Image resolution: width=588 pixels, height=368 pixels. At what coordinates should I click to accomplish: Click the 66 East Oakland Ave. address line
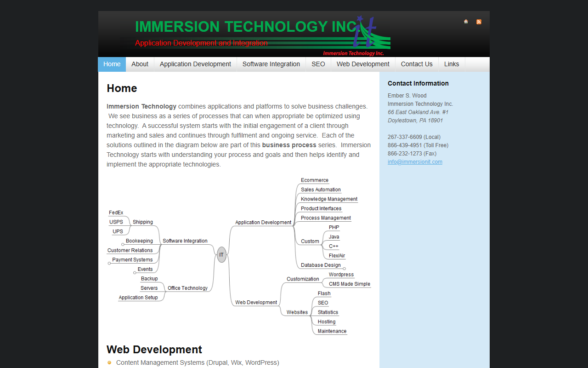point(418,112)
